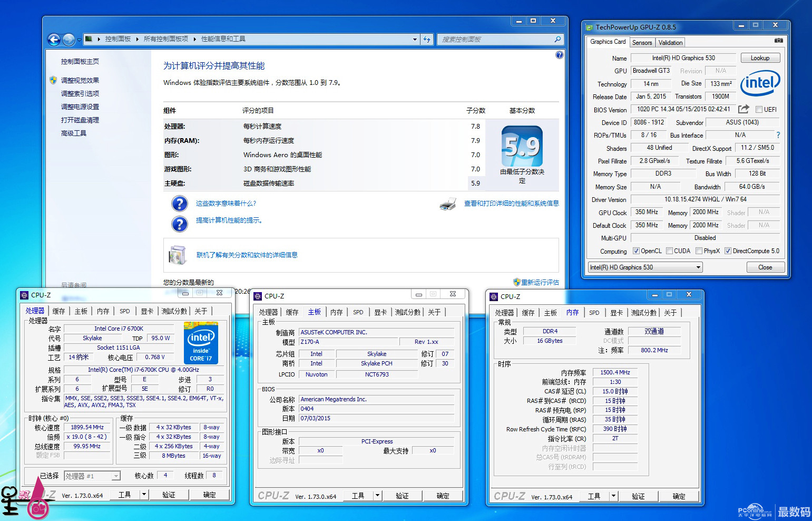
Task: Click the 搜索控制面板 search field
Action: [495, 39]
